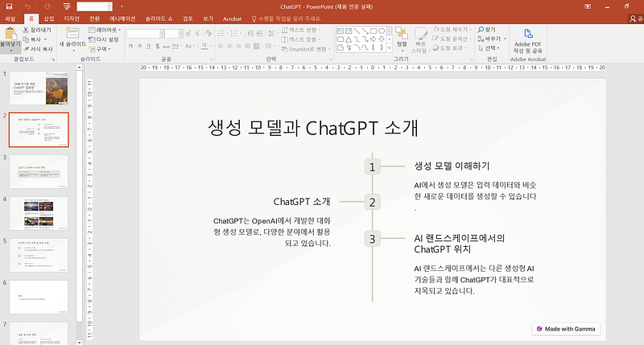Toggle align text right
The height and width of the screenshot is (345, 644).
[238, 46]
